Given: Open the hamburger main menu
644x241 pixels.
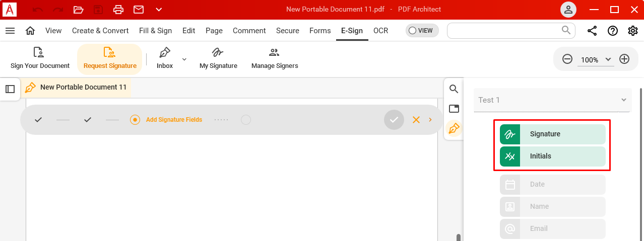Looking at the screenshot, I should coord(10,31).
